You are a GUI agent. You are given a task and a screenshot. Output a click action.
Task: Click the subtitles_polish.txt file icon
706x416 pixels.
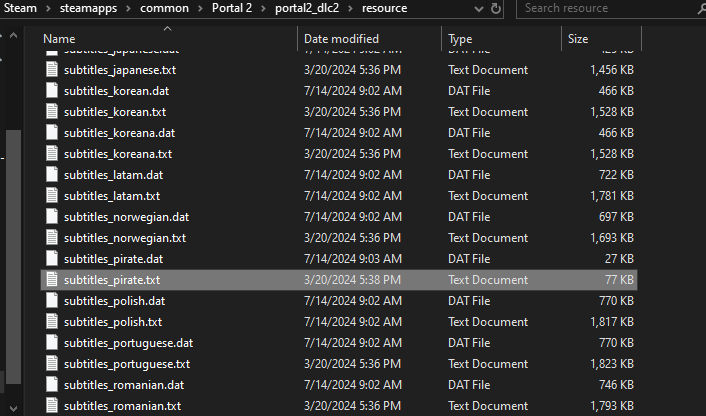[52, 322]
